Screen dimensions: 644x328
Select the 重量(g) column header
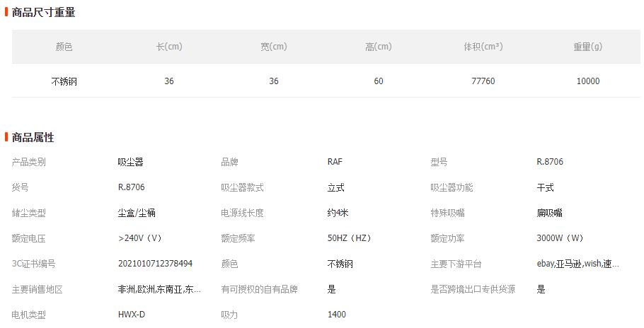587,47
